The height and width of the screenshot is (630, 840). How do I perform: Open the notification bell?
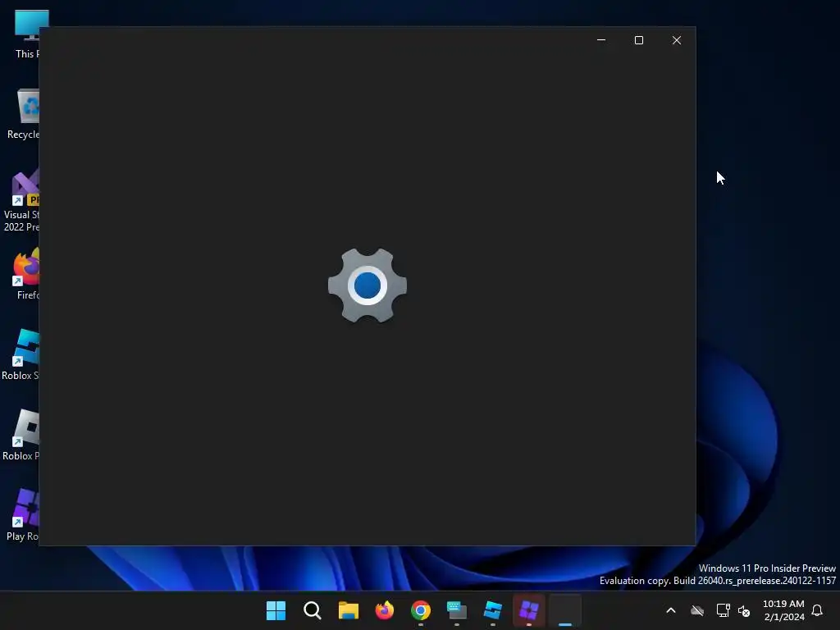click(817, 610)
